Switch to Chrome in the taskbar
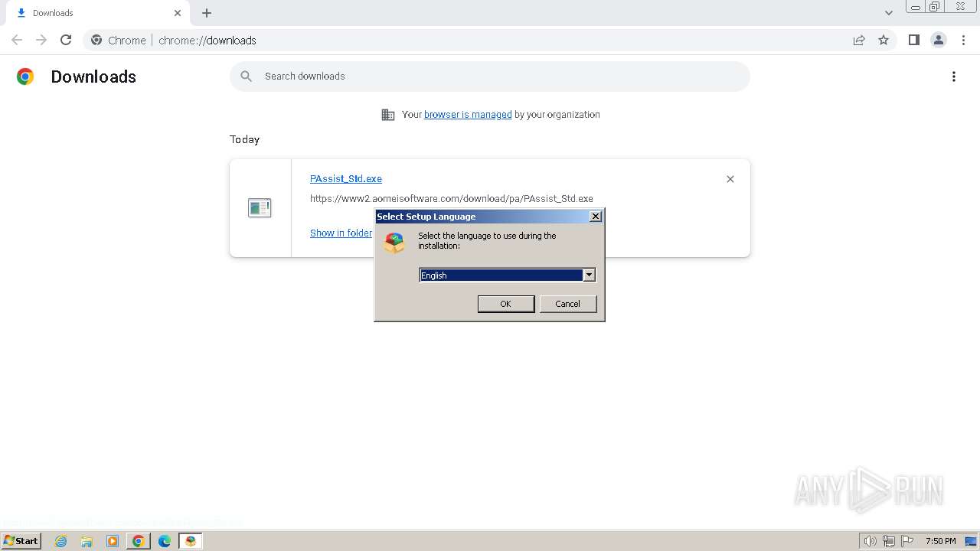This screenshot has height=551, width=980. coord(139,541)
